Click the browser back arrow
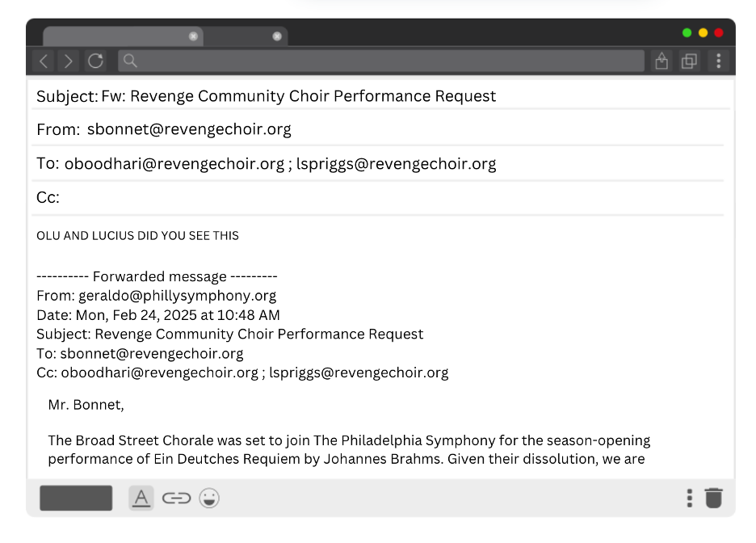The height and width of the screenshot is (543, 756). (x=44, y=61)
